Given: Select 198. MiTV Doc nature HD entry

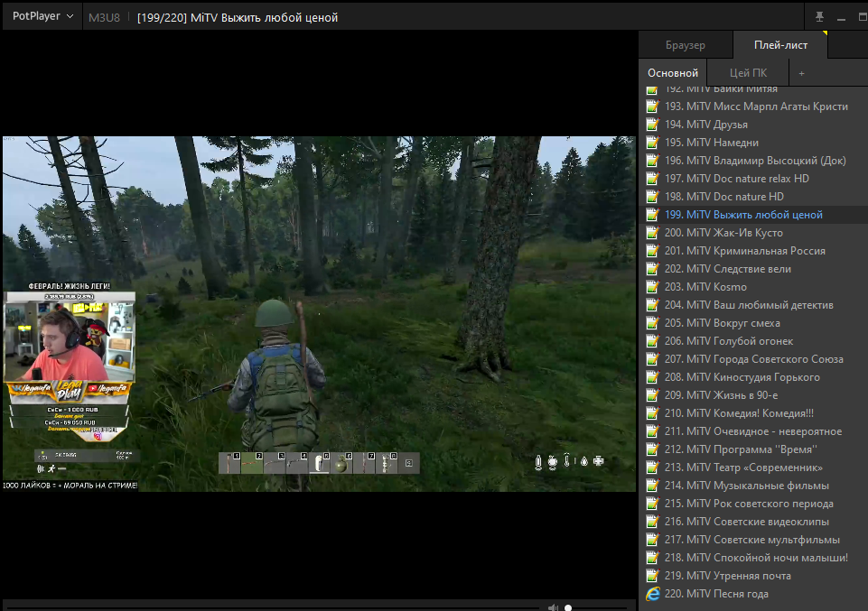Looking at the screenshot, I should (753, 196).
